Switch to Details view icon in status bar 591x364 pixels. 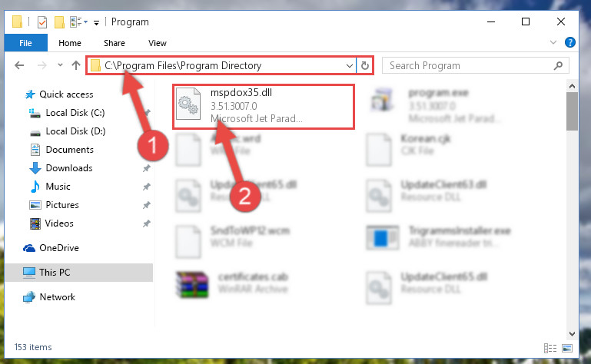550,348
